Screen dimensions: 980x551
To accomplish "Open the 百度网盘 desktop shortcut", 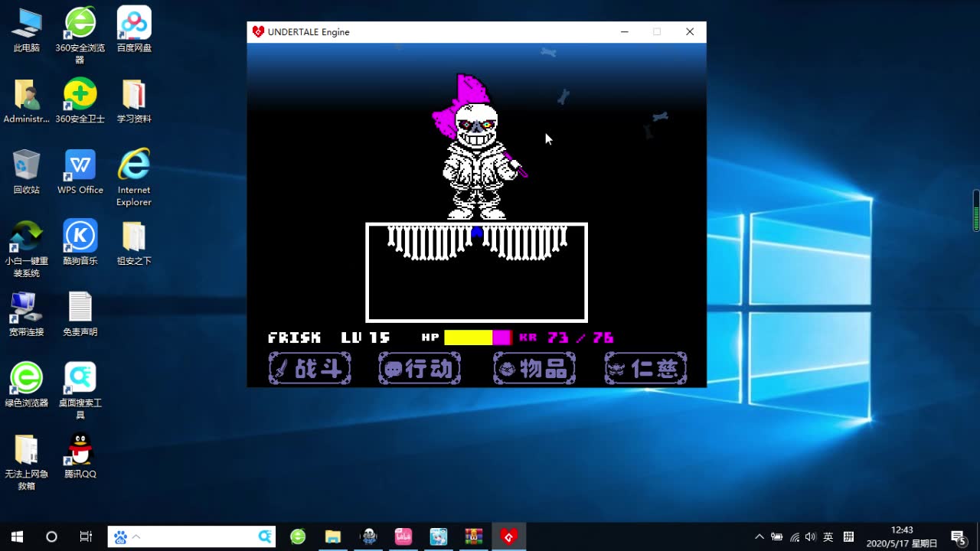I will pos(134,31).
